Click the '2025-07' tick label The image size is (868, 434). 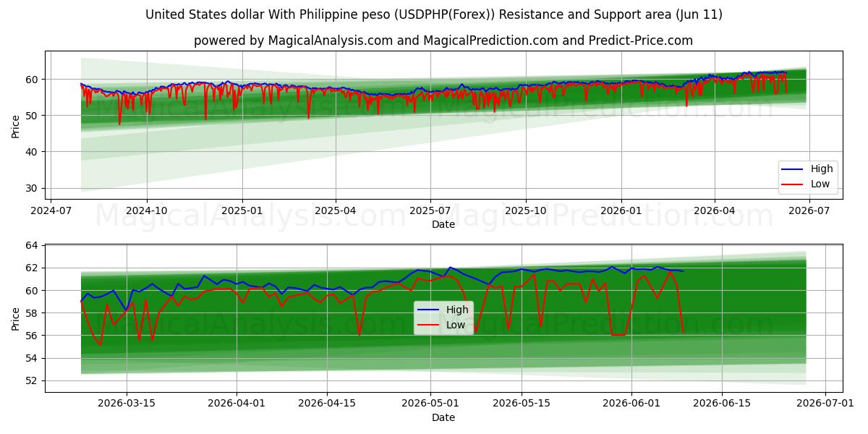pyautogui.click(x=430, y=210)
